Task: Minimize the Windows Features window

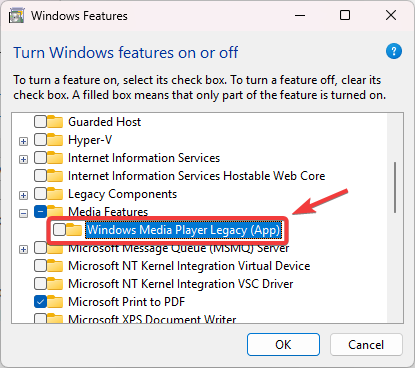Action: click(300, 15)
